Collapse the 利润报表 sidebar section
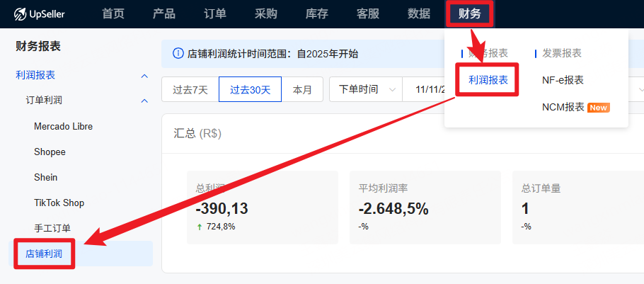The image size is (644, 284). coord(144,75)
